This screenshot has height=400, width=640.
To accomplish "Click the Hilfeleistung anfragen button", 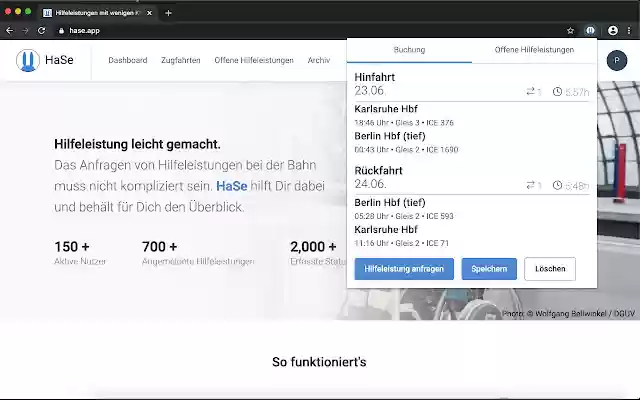I will (404, 269).
